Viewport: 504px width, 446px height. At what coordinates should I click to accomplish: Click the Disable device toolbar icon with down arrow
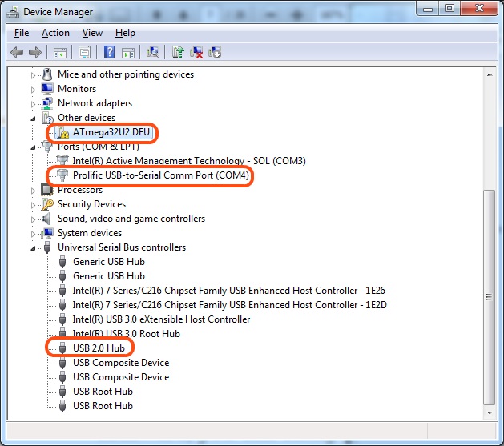click(215, 52)
